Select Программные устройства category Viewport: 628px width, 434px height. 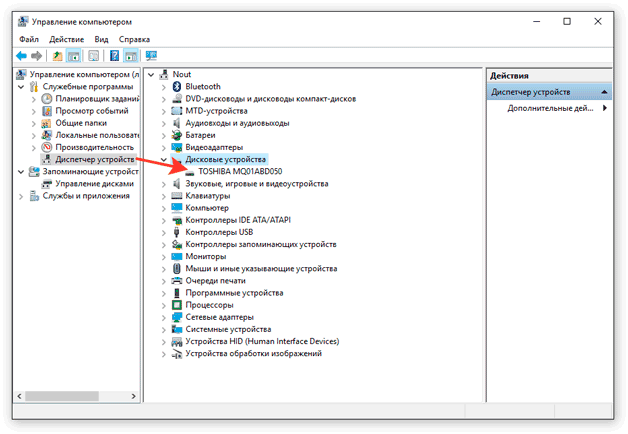click(234, 293)
